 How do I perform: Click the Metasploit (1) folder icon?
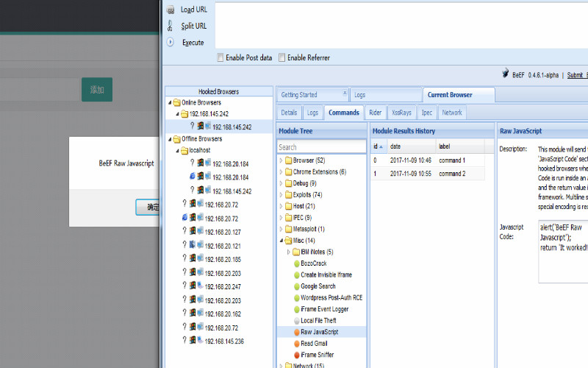(x=288, y=229)
